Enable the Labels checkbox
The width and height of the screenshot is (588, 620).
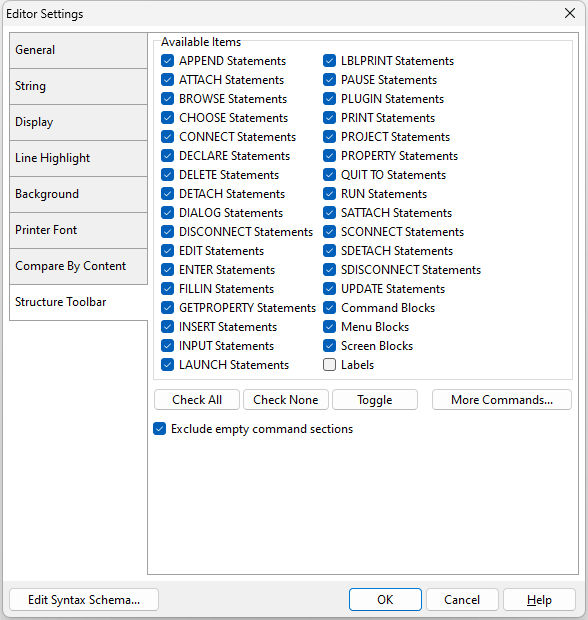[x=329, y=365]
